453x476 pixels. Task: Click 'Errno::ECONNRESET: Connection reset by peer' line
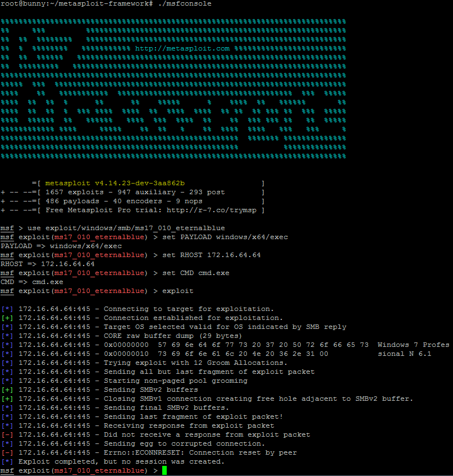click(149, 452)
